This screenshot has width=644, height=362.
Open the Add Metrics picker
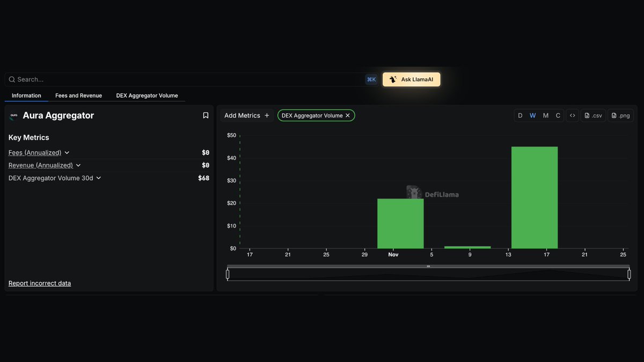(246, 115)
